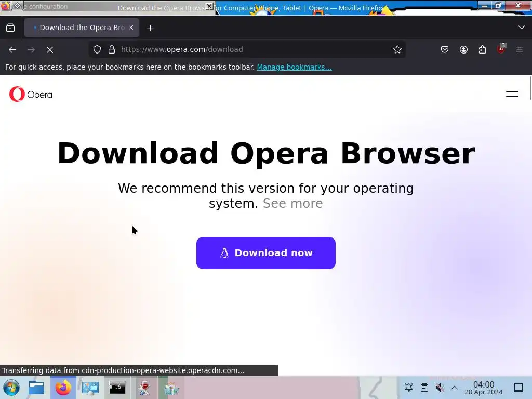Open Firefox account profile icon

point(463,49)
